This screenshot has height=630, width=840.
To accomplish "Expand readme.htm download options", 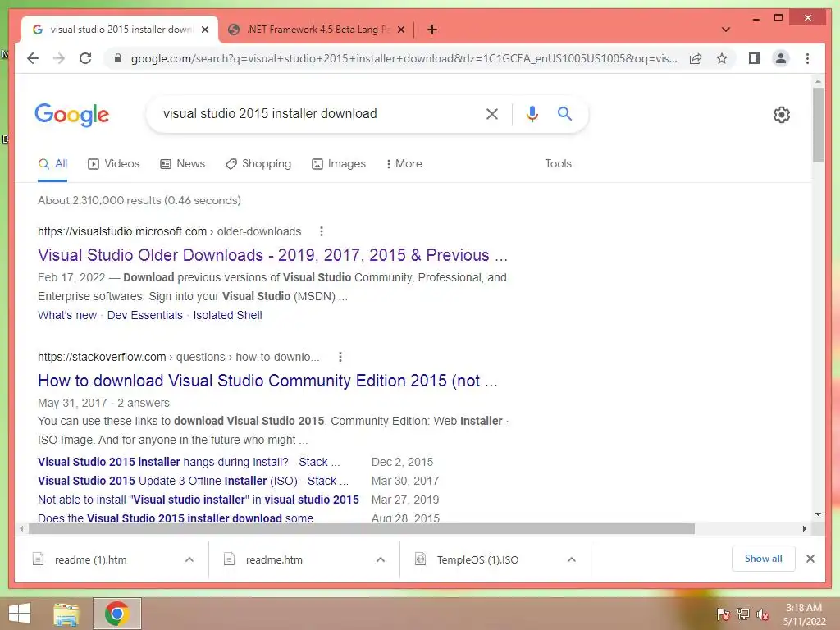I will pos(381,559).
